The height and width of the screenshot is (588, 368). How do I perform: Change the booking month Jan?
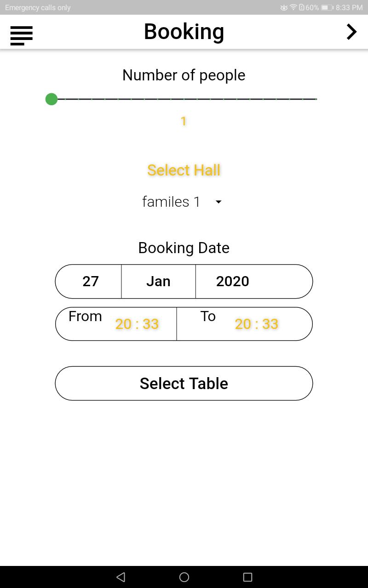pos(158,281)
